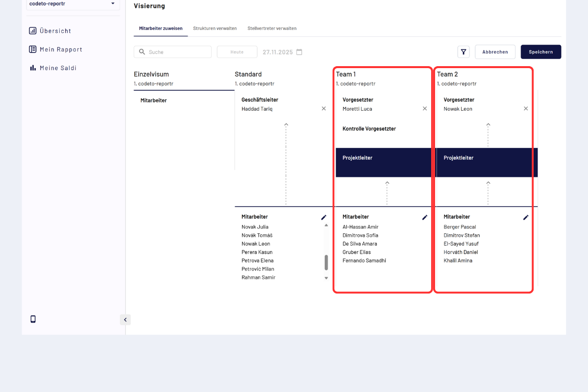Remove Nowak Leon as Vorgesetzter
Viewport: 588px width, 392px height.
(x=526, y=109)
